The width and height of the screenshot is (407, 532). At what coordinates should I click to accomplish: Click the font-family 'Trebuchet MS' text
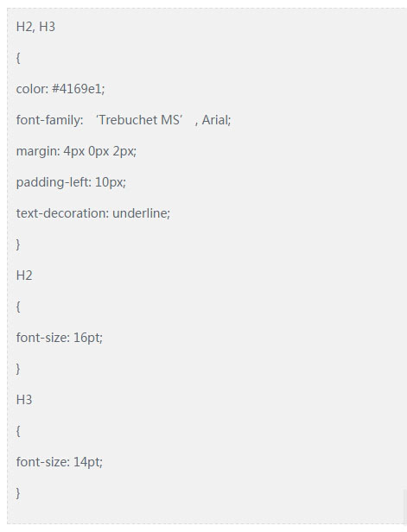coord(139,120)
